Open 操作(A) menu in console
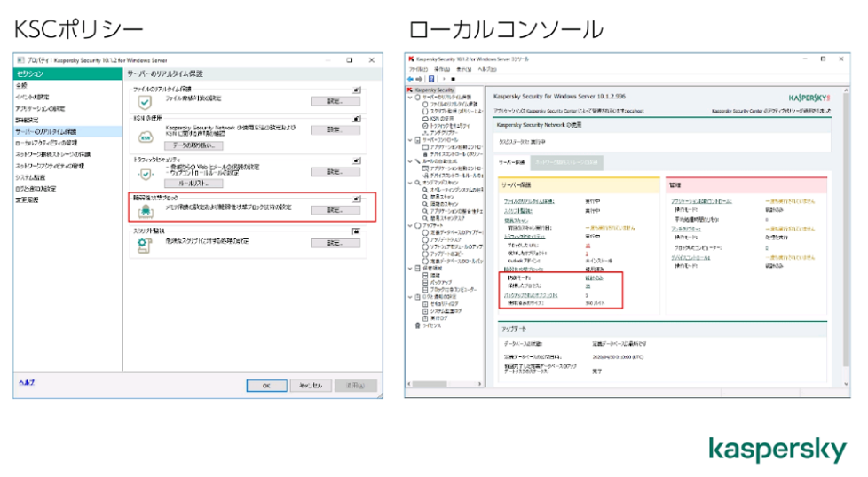 pyautogui.click(x=442, y=70)
